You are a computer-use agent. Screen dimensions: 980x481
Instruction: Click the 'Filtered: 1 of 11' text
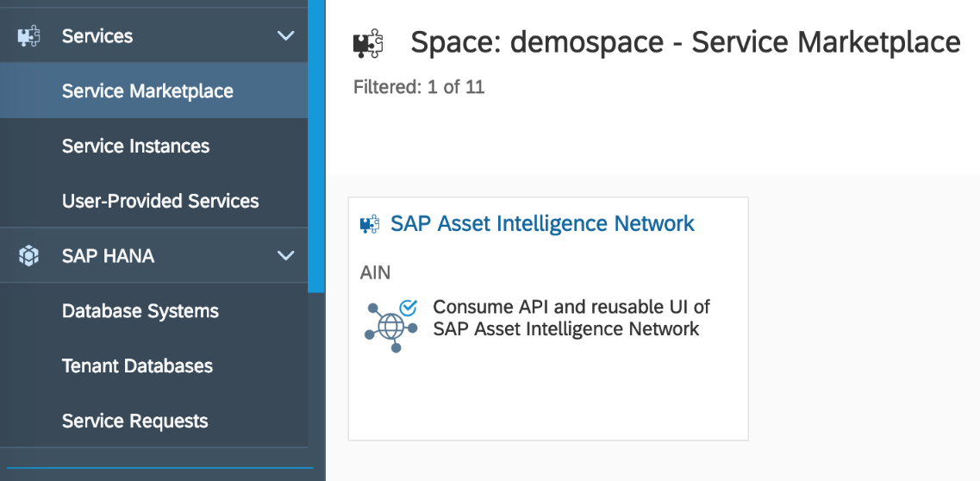419,87
